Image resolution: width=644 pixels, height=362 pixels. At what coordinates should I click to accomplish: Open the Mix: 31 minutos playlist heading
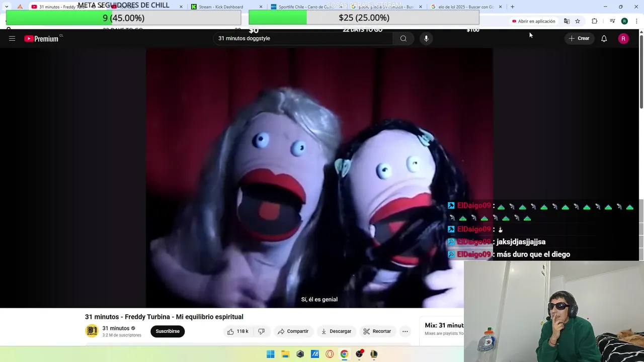pyautogui.click(x=444, y=325)
